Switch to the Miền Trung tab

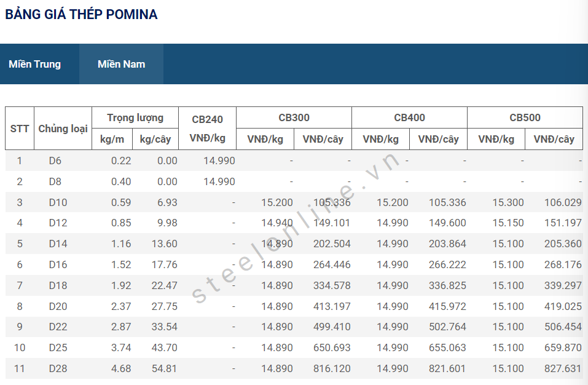click(x=35, y=64)
